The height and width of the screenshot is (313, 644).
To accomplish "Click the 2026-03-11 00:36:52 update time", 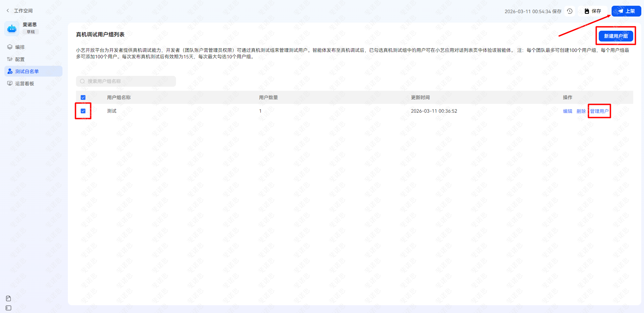I will [x=434, y=111].
